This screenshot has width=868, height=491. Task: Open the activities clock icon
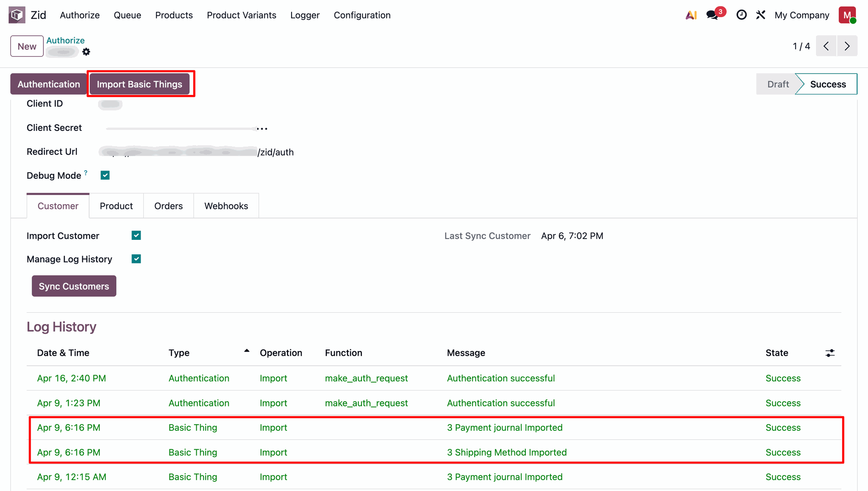click(741, 15)
